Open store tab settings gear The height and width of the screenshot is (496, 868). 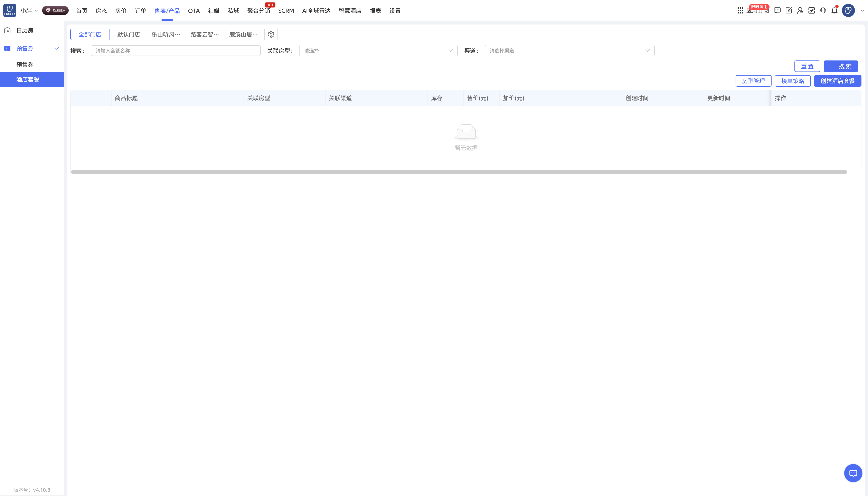271,34
